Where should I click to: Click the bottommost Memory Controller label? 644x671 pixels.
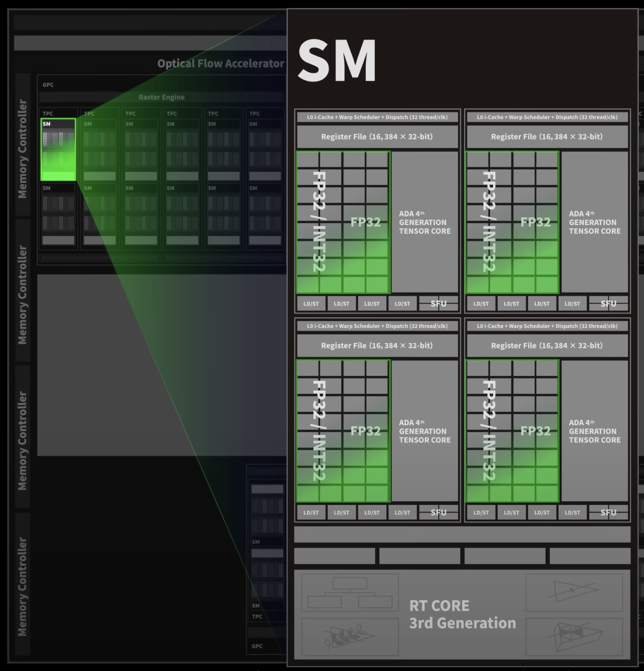(22, 586)
